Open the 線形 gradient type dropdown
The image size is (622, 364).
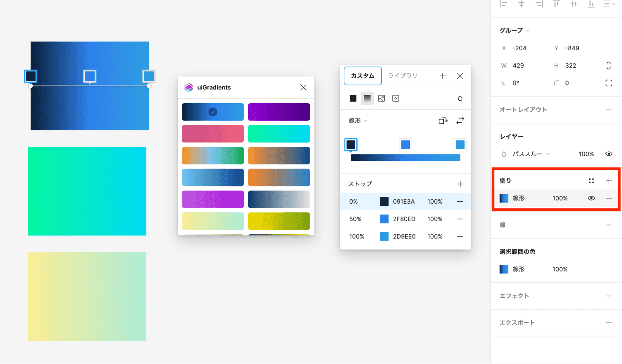coord(358,121)
